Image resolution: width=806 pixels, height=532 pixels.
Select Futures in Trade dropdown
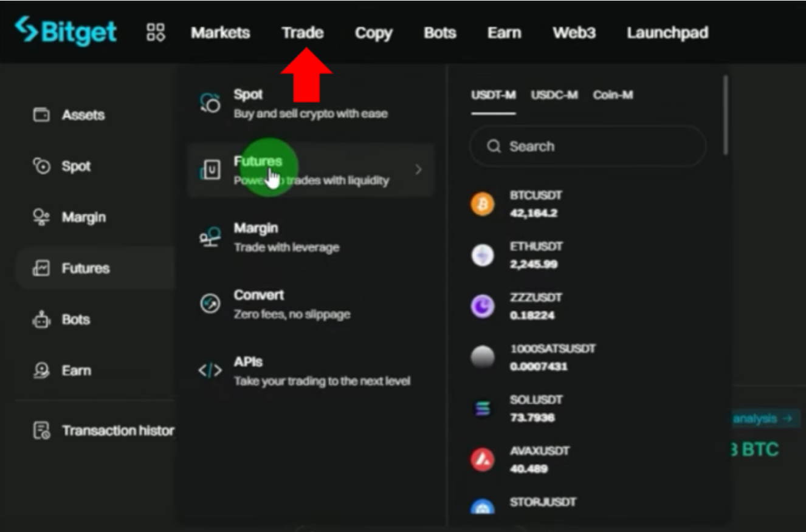point(310,171)
